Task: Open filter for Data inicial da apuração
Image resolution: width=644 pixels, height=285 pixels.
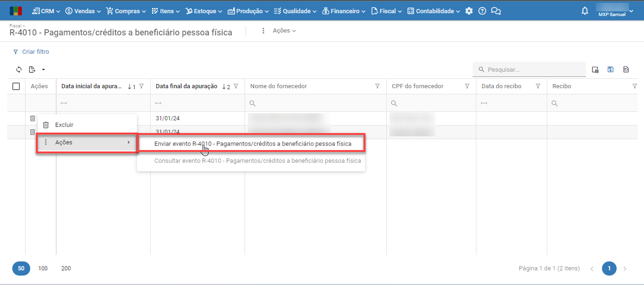Action: [x=142, y=86]
